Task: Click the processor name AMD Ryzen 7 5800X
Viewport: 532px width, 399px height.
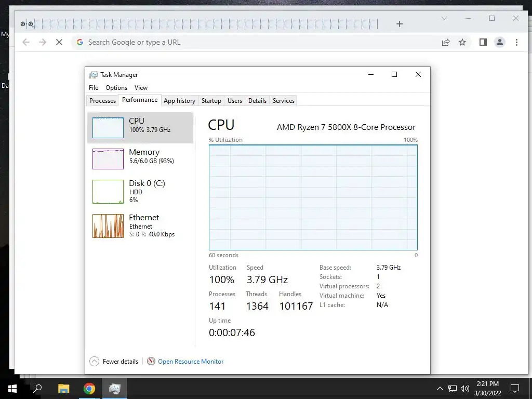Action: pos(346,127)
